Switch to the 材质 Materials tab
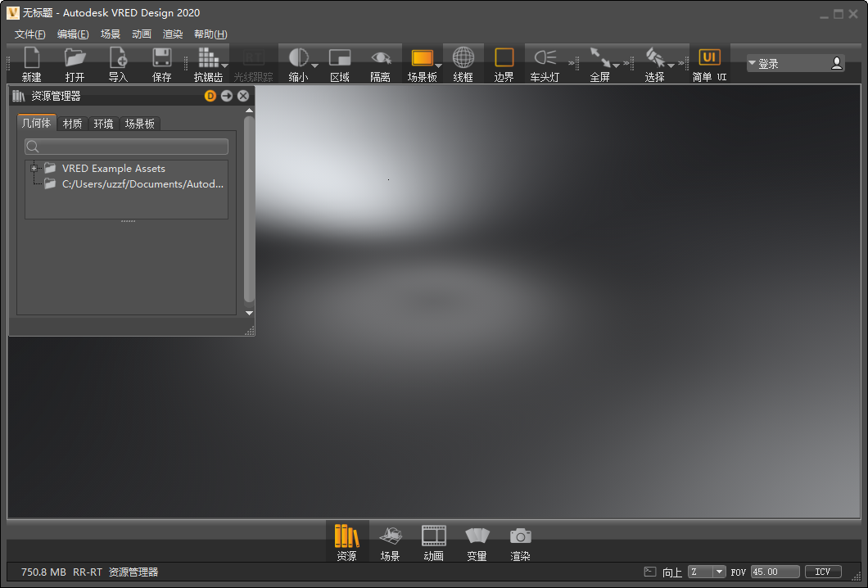Image resolution: width=868 pixels, height=588 pixels. [72, 124]
